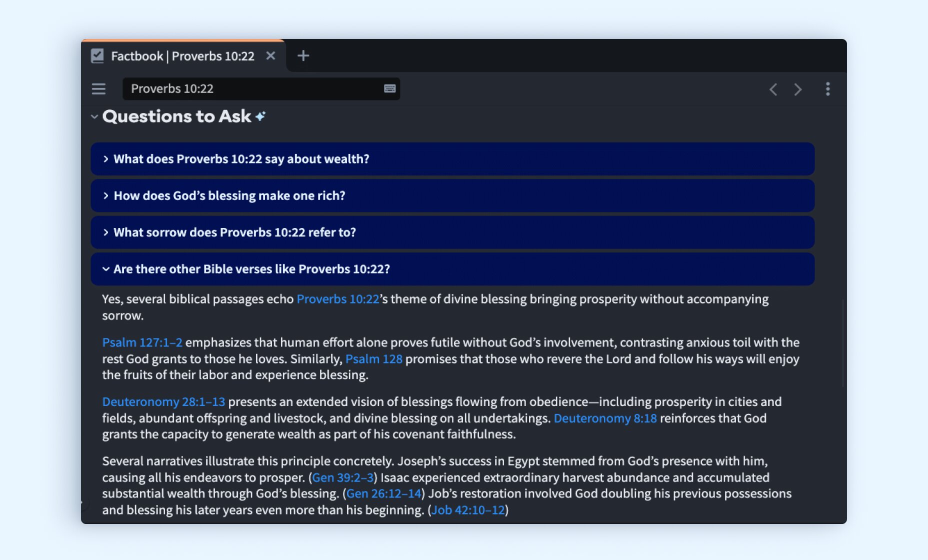Open the Psalm 128 link
Image resolution: width=928 pixels, height=560 pixels.
(x=374, y=359)
